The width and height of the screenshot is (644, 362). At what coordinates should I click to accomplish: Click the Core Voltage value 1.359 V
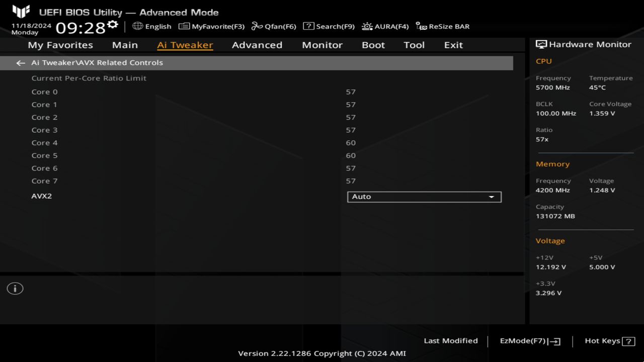coord(602,114)
